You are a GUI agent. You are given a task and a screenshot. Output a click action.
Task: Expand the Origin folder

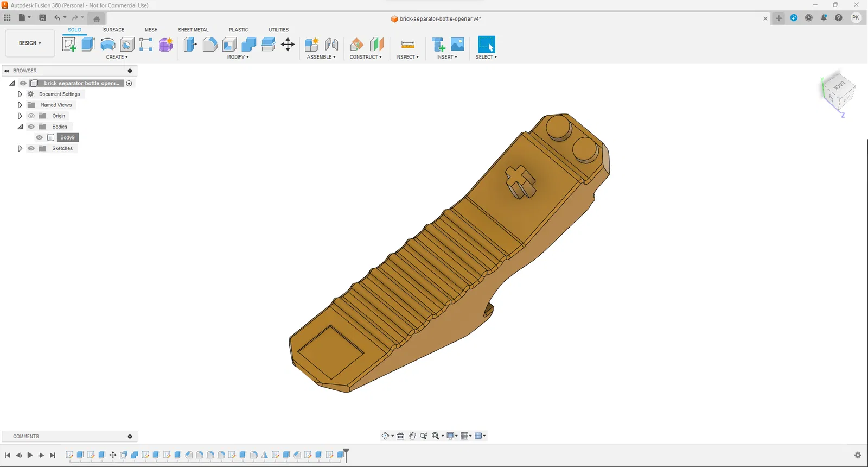(x=20, y=116)
